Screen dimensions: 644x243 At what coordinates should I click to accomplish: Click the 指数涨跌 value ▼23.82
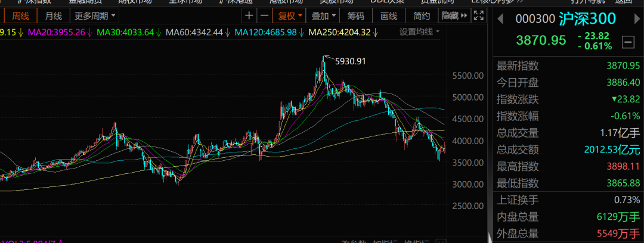626,99
